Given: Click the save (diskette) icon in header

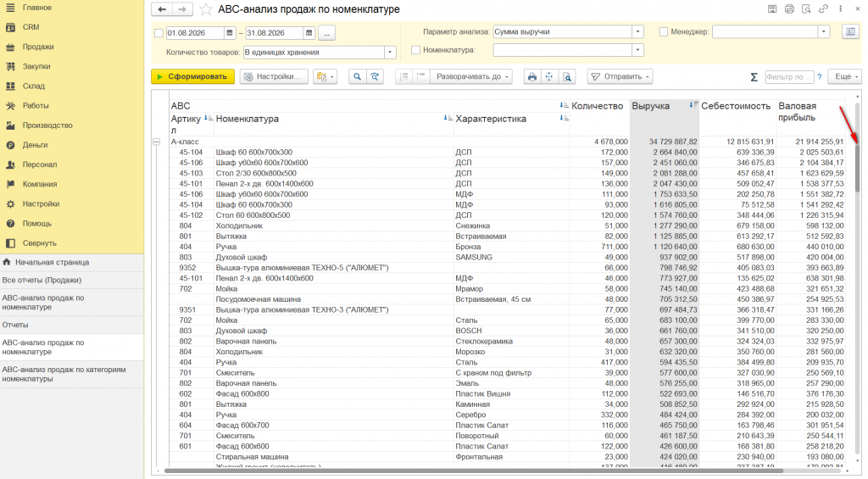Looking at the screenshot, I should point(772,8).
